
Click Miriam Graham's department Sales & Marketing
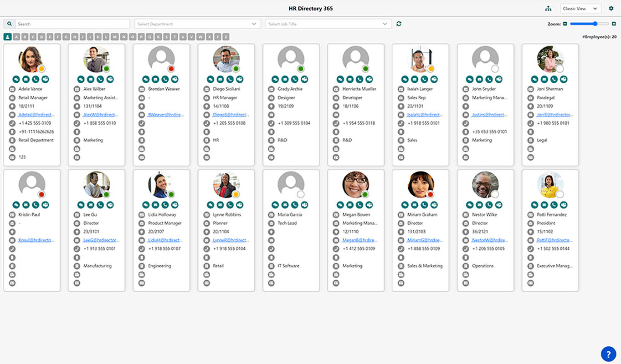pos(425,266)
